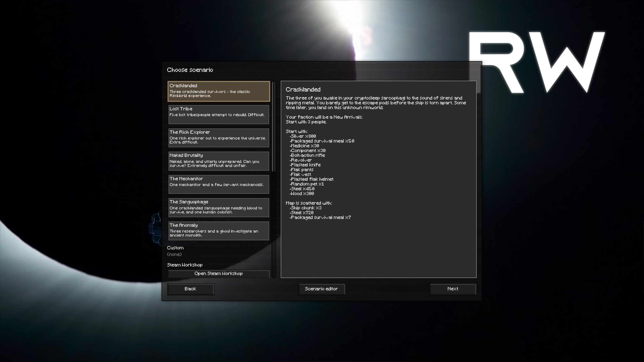The height and width of the screenshot is (362, 644).
Task: Select The Sanguophage scenario
Action: [219, 208]
